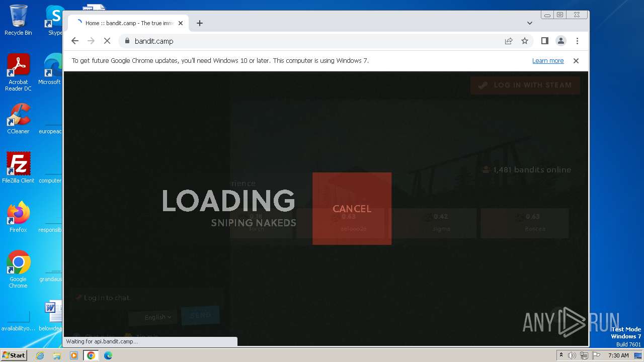
Task: Open Chrome three-dot menu
Action: (x=577, y=41)
